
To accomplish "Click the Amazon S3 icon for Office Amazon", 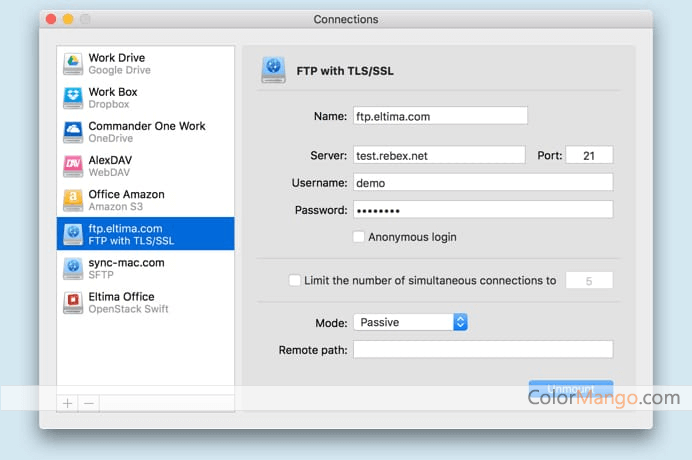I will 73,200.
